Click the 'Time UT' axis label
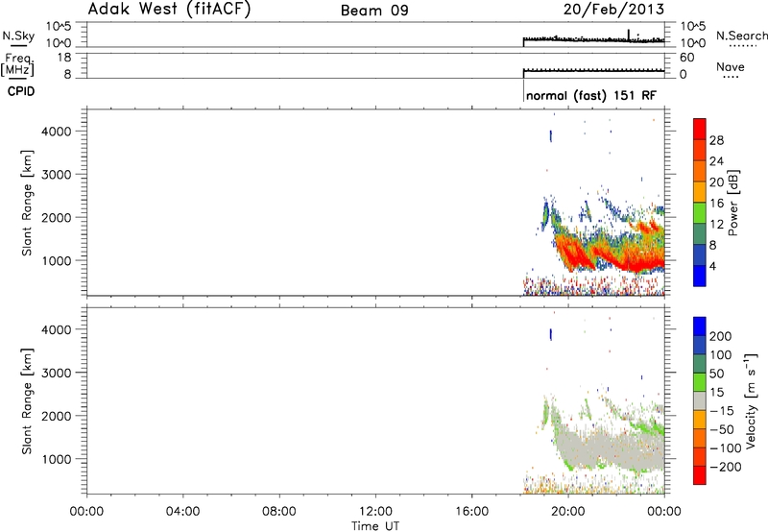Image resolution: width=768 pixels, height=532 pixels. [375, 526]
